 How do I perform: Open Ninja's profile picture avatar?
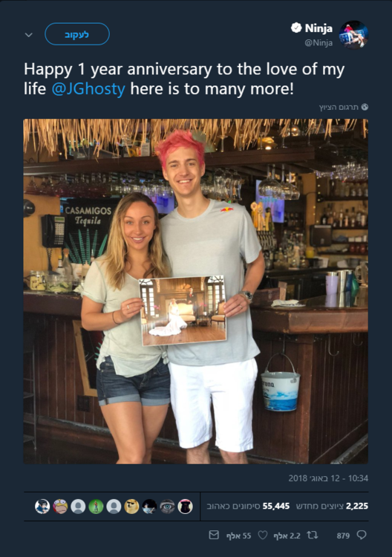point(353,35)
